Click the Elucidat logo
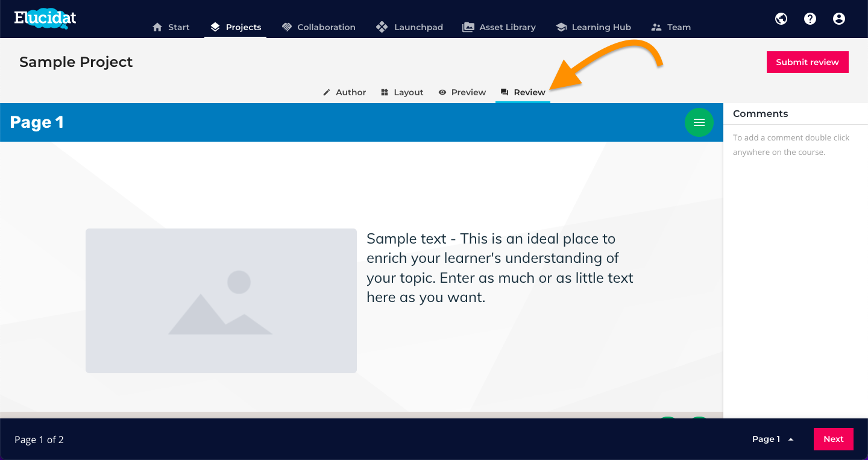Viewport: 868px width, 460px height. pyautogui.click(x=45, y=17)
